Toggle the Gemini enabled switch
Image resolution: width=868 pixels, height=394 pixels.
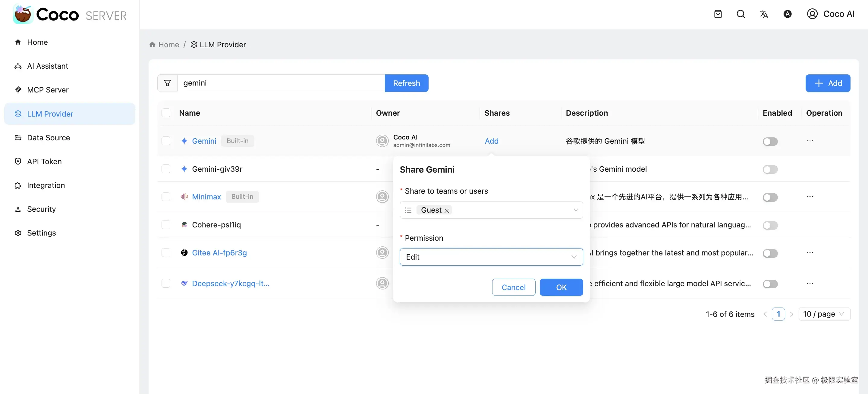click(770, 142)
